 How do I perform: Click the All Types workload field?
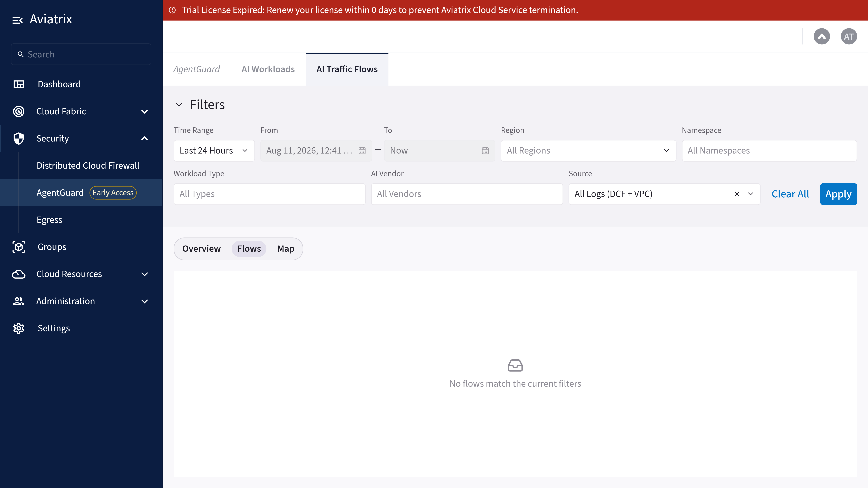[x=270, y=194]
